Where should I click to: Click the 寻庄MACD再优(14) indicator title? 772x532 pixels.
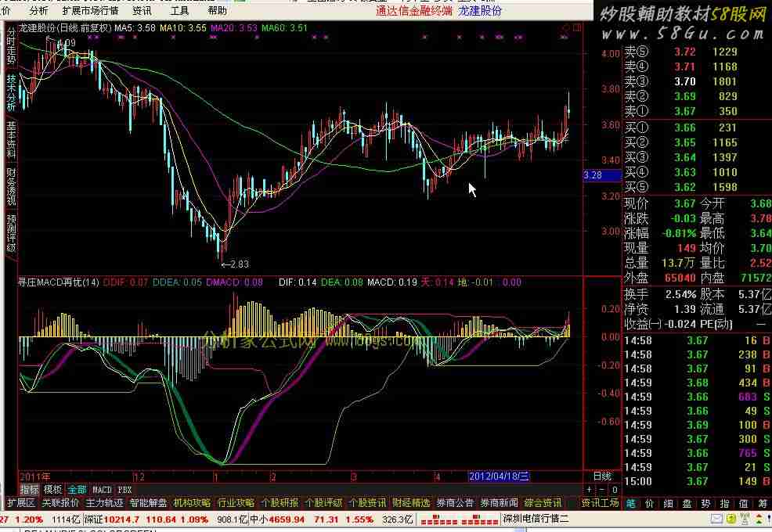pos(59,282)
